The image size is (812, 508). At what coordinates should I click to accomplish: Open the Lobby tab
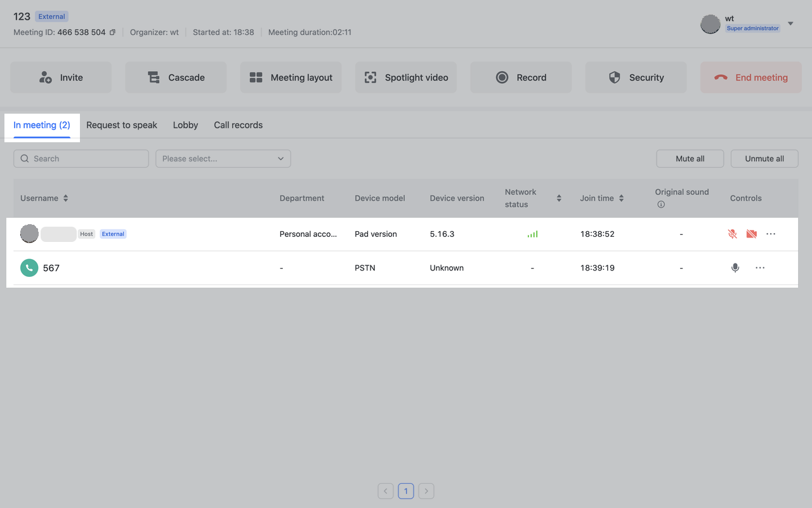pyautogui.click(x=185, y=125)
